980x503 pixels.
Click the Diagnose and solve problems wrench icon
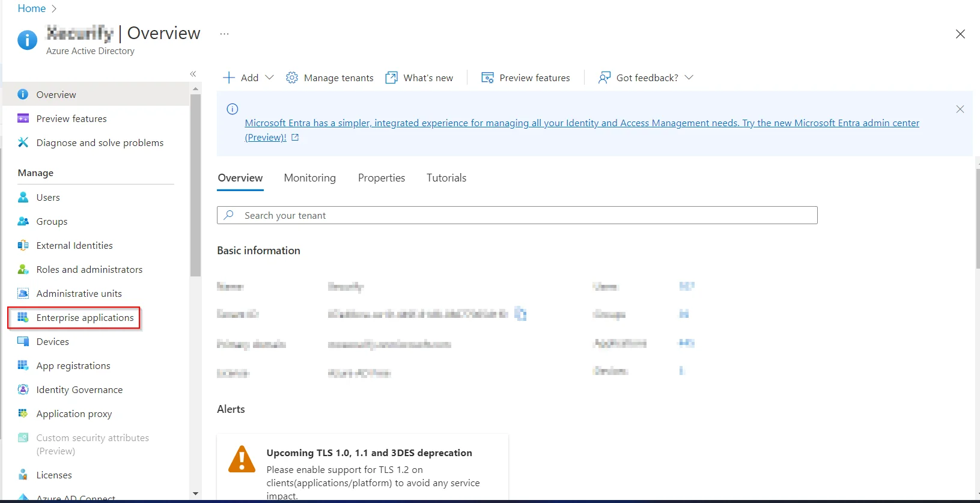click(x=23, y=142)
